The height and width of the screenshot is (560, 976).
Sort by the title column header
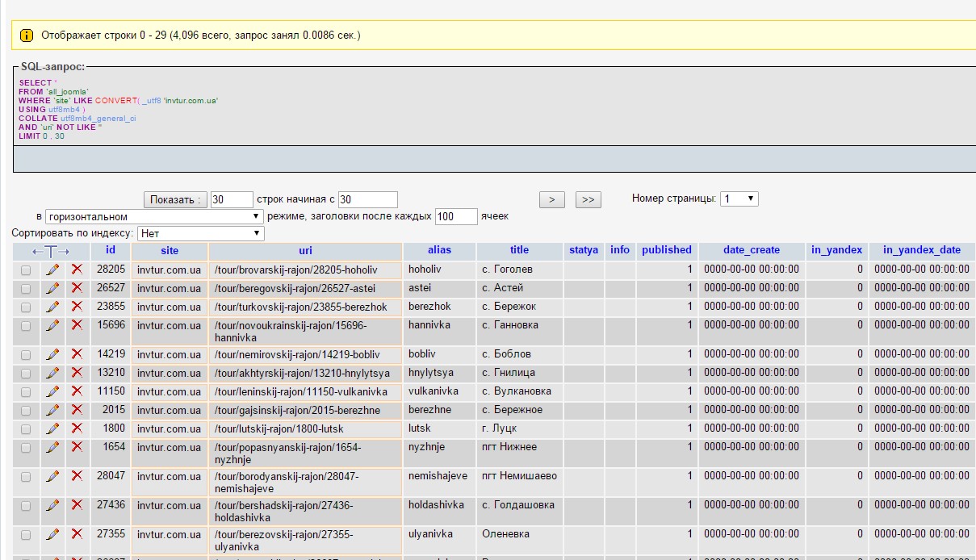point(519,250)
